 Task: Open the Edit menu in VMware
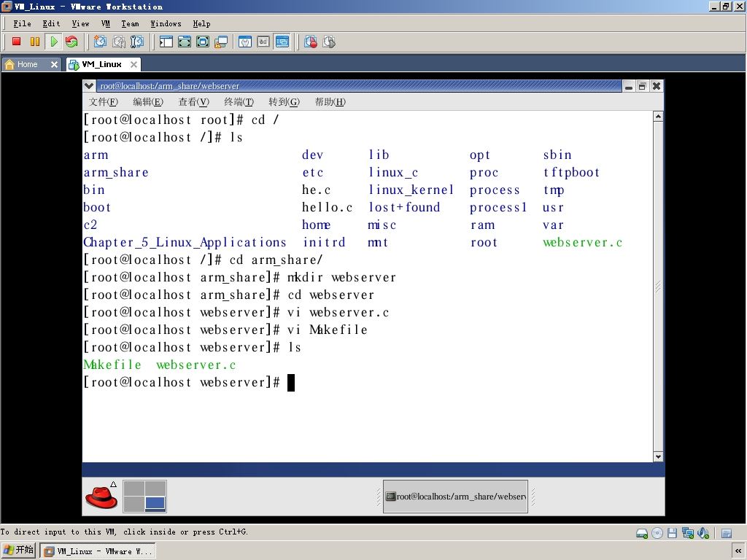pyautogui.click(x=52, y=23)
